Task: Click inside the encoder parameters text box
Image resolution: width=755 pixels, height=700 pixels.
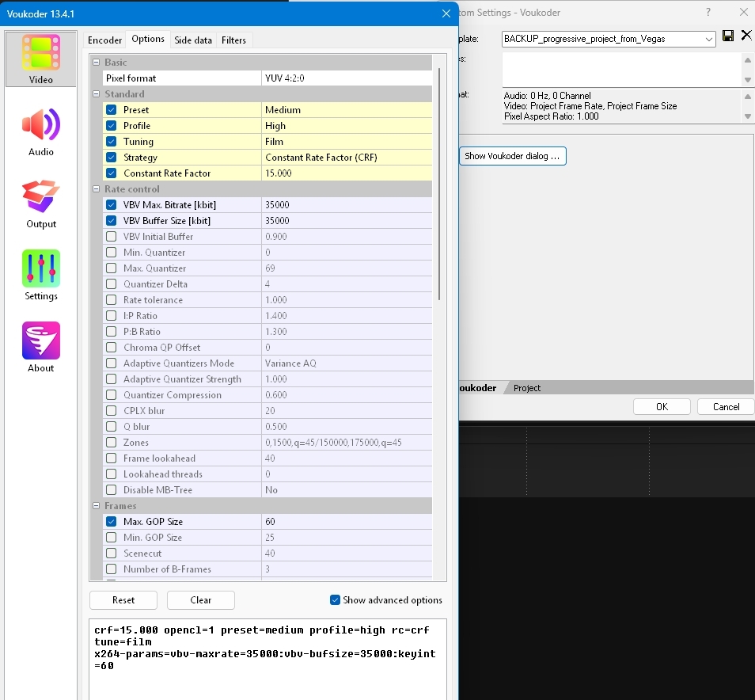Action: [x=267, y=659]
